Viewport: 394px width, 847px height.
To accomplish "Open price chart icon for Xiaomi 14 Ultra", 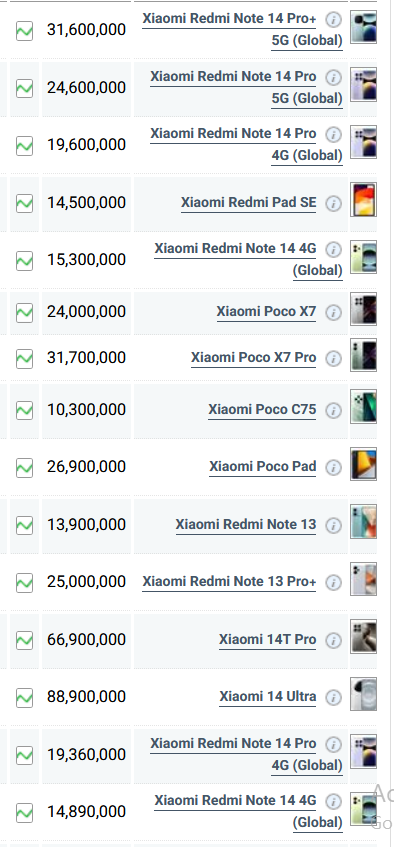I will pyautogui.click(x=24, y=697).
